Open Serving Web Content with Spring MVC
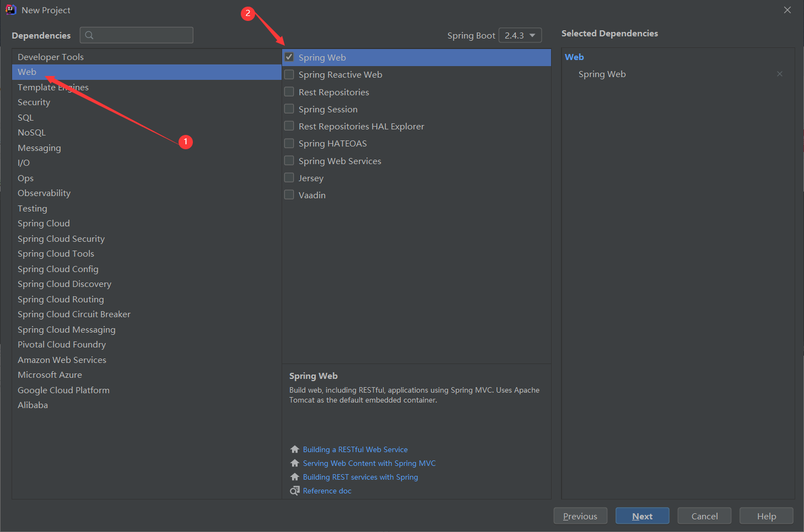 click(x=369, y=463)
